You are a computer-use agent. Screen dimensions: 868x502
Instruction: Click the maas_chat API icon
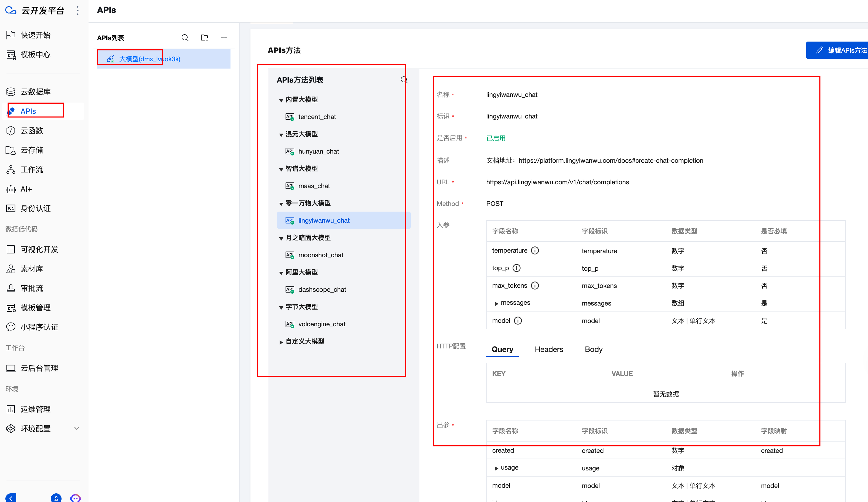tap(290, 186)
